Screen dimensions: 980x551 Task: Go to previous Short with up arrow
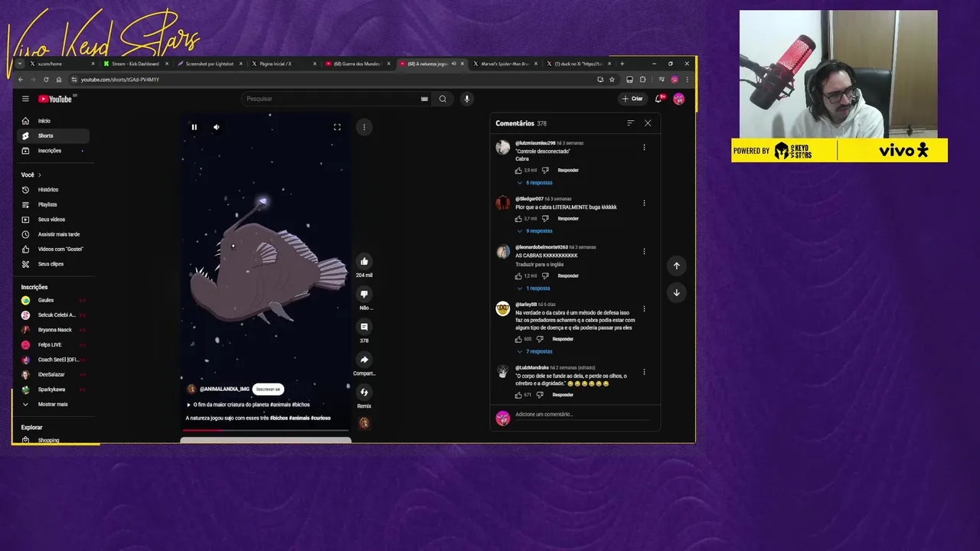click(676, 266)
